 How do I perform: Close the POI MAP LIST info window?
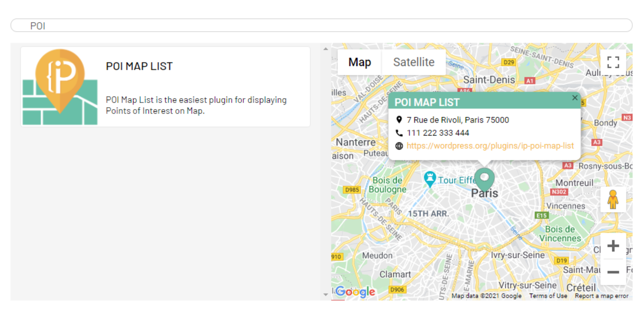tap(575, 98)
